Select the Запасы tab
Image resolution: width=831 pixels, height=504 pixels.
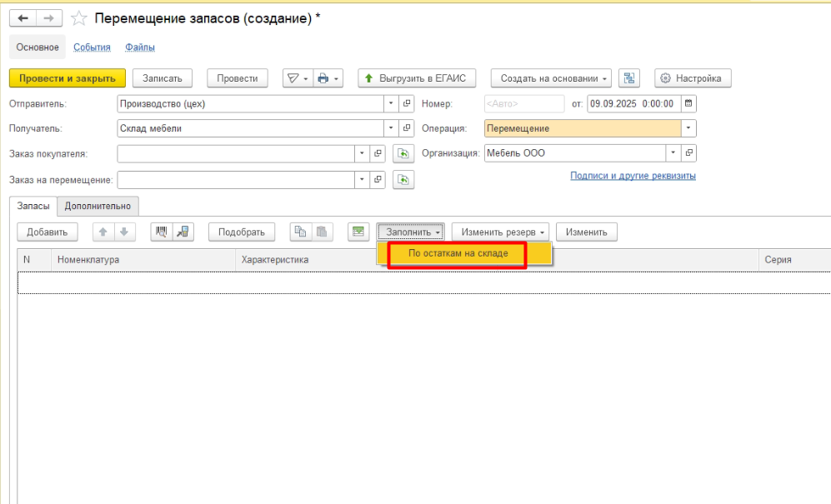click(33, 206)
